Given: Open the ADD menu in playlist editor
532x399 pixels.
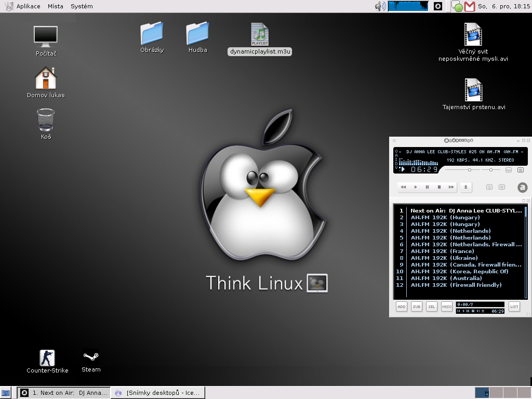Looking at the screenshot, I should tap(402, 307).
